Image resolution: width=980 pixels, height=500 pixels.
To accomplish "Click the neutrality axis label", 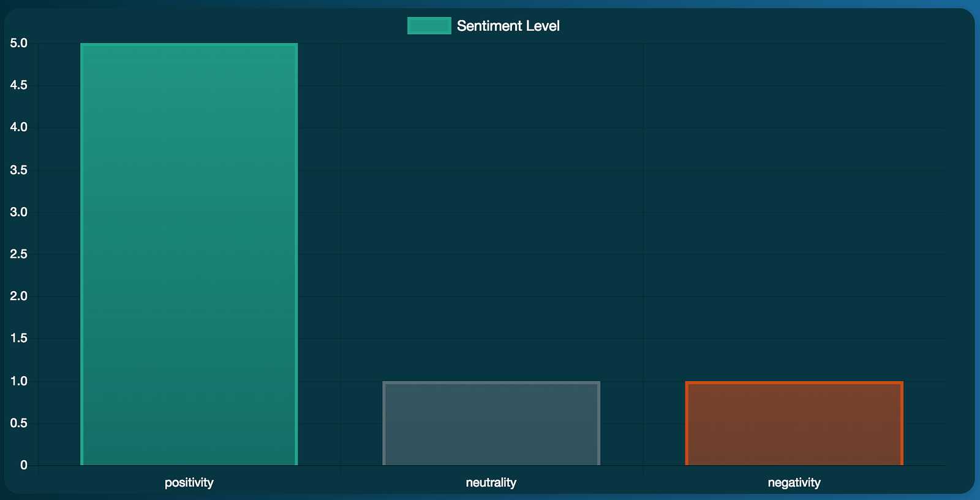I will pos(491,483).
